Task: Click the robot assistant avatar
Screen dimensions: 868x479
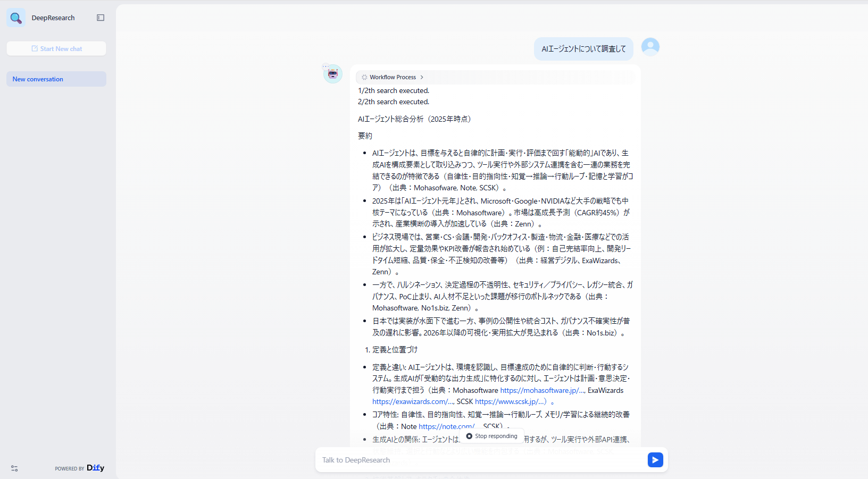Action: (x=333, y=74)
